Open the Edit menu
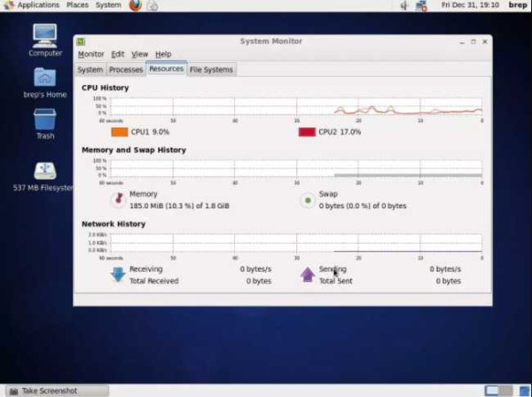Screen dimensions: 532x397 118,54
